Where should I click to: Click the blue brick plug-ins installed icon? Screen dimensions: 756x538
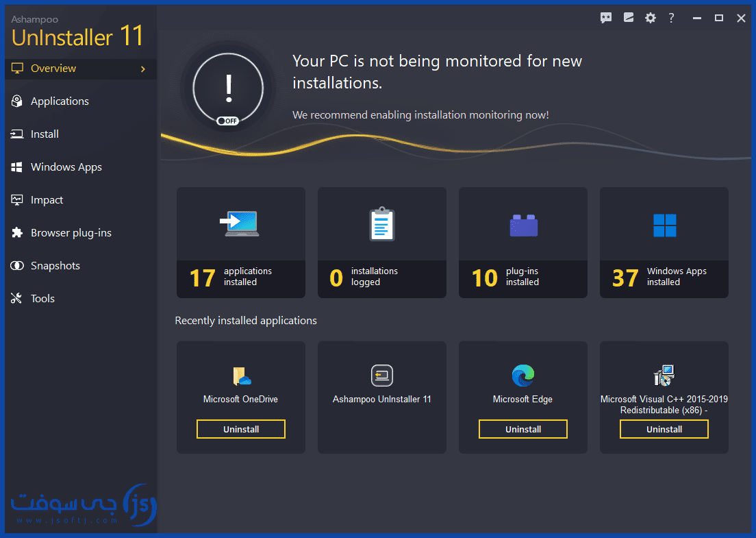click(x=524, y=225)
